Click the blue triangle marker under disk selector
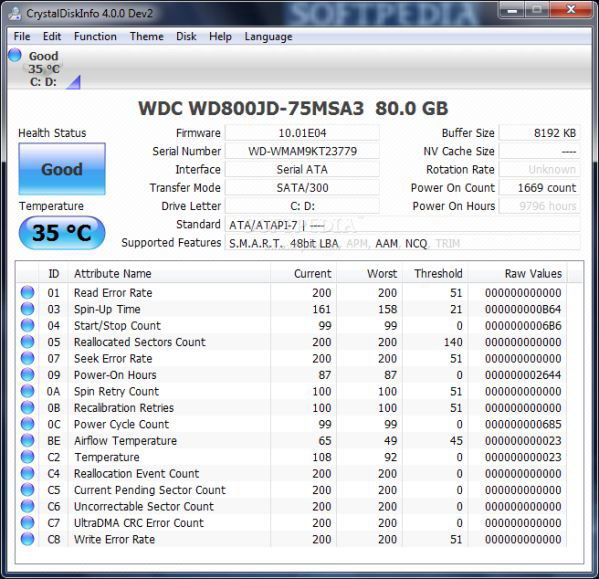This screenshot has width=599, height=579. click(73, 82)
